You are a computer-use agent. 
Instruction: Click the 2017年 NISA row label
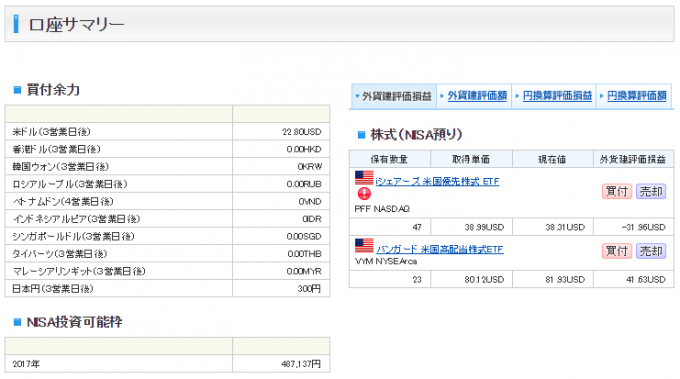click(x=26, y=364)
